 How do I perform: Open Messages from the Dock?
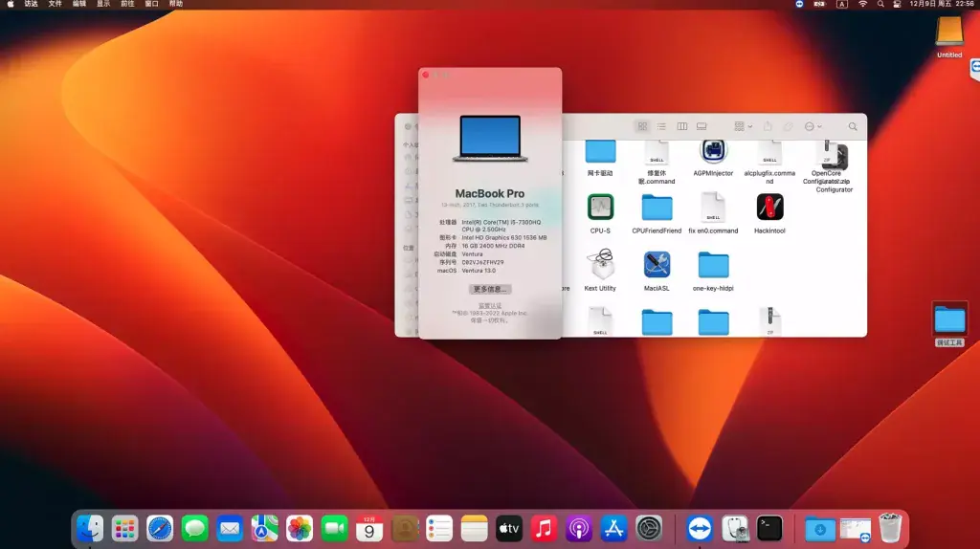(195, 528)
